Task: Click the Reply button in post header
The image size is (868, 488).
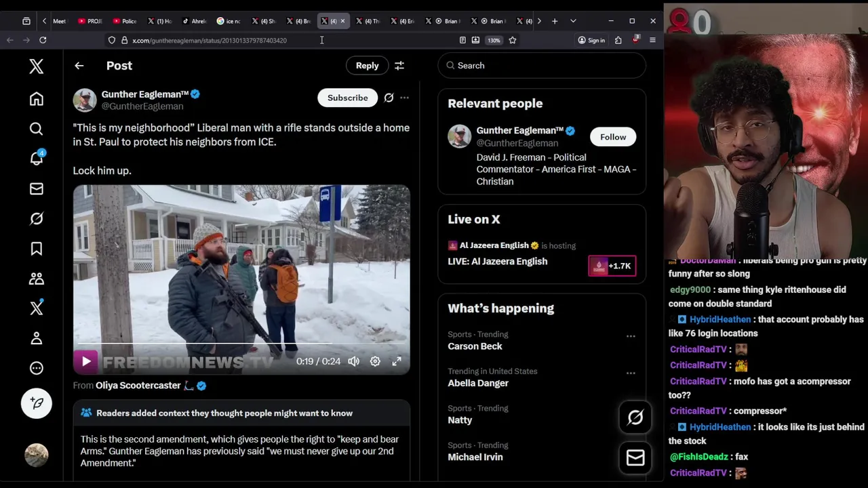Action: pos(367,66)
